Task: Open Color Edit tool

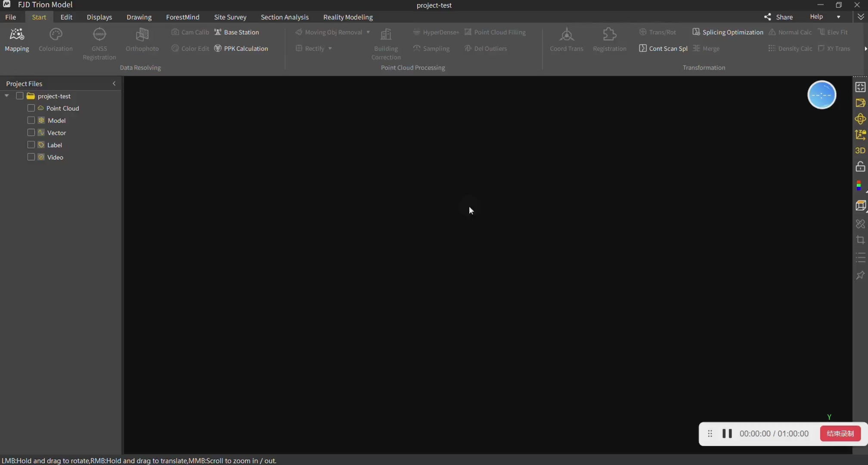Action: click(190, 49)
